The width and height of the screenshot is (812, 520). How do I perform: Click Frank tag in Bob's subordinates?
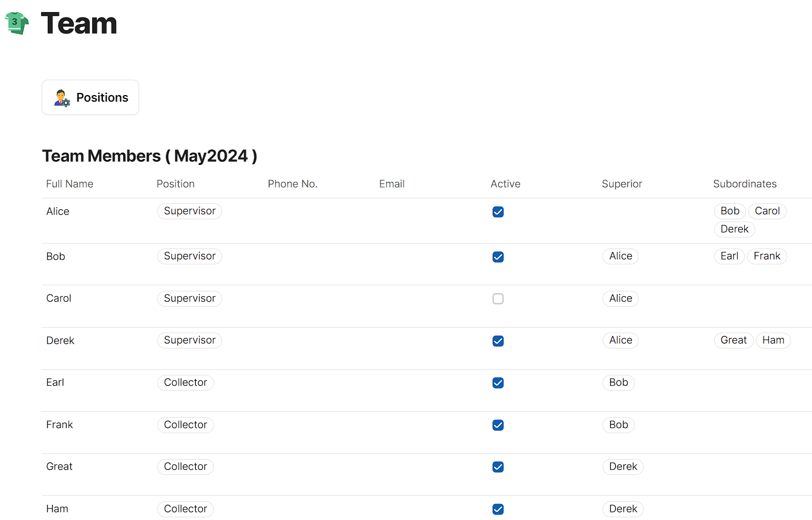767,256
